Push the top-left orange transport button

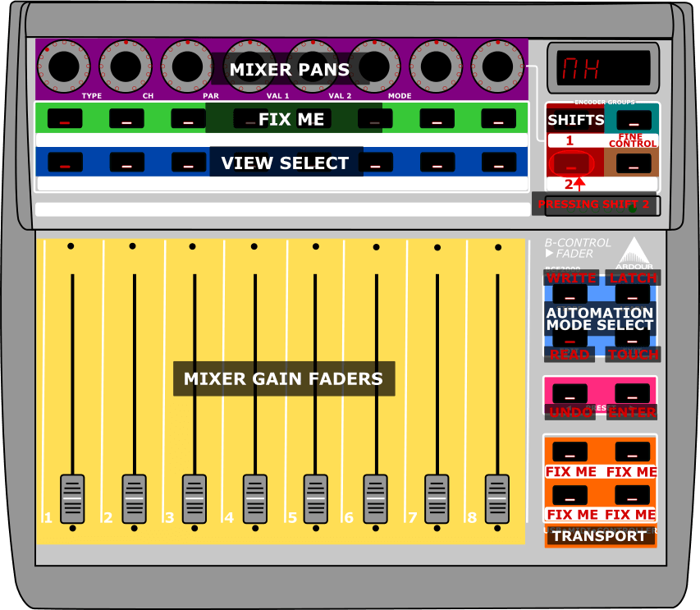tap(570, 452)
